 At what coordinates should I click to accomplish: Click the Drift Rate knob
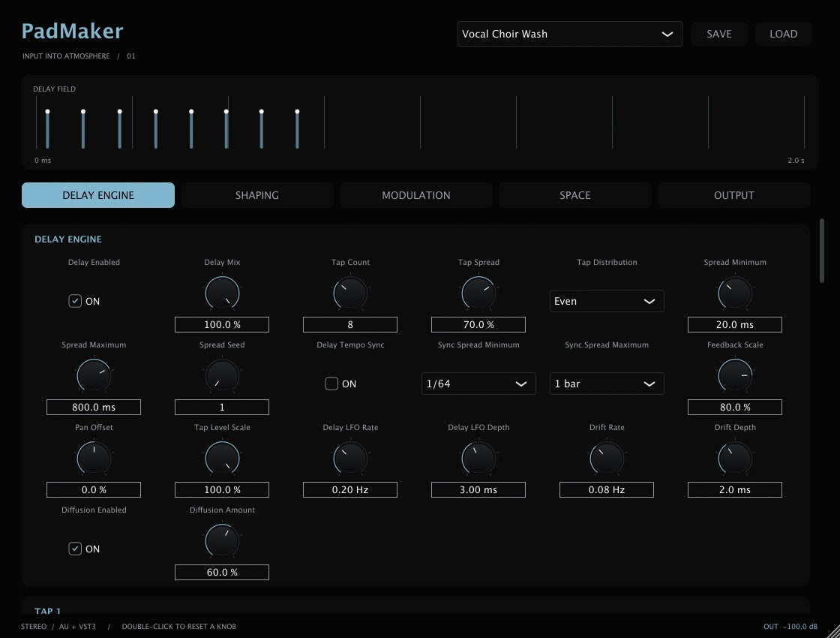click(607, 459)
